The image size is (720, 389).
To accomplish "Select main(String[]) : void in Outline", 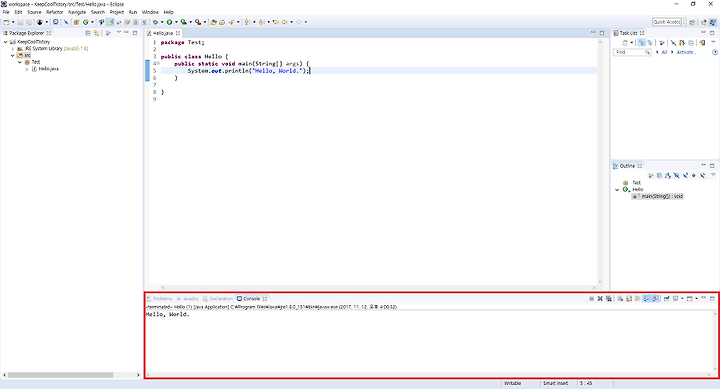I will [x=658, y=196].
